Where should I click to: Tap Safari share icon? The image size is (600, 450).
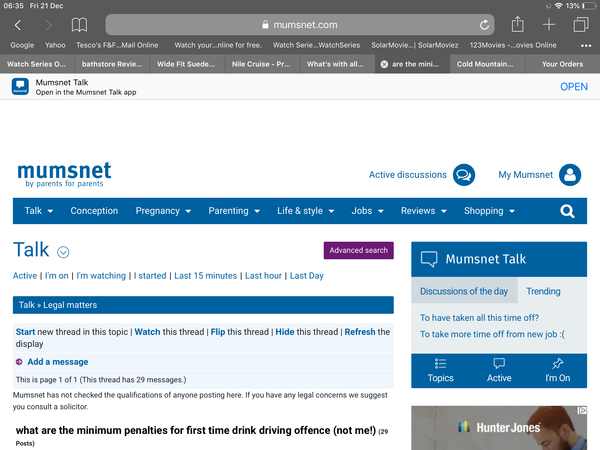517,24
